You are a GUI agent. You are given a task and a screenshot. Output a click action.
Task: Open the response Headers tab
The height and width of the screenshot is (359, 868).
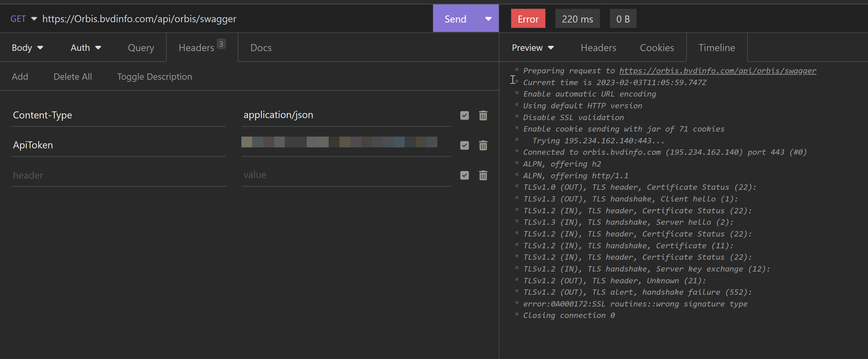click(x=598, y=47)
